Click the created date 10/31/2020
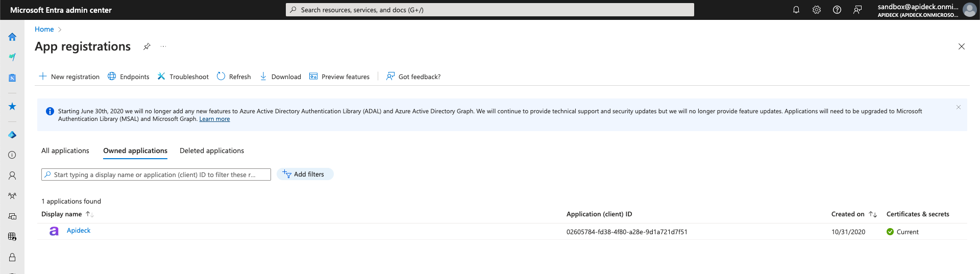The width and height of the screenshot is (980, 274). point(848,232)
